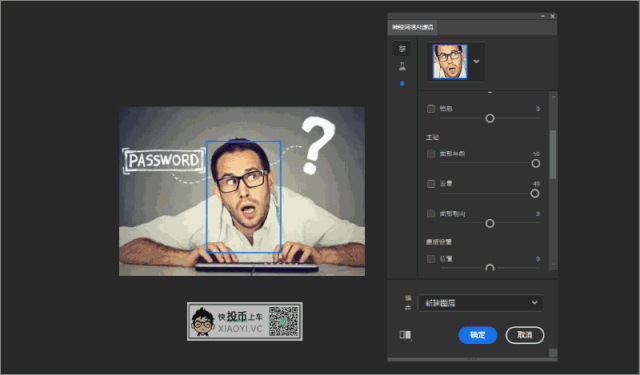The width and height of the screenshot is (640, 375).
Task: Click the scrollbar up arrow
Action: click(553, 97)
